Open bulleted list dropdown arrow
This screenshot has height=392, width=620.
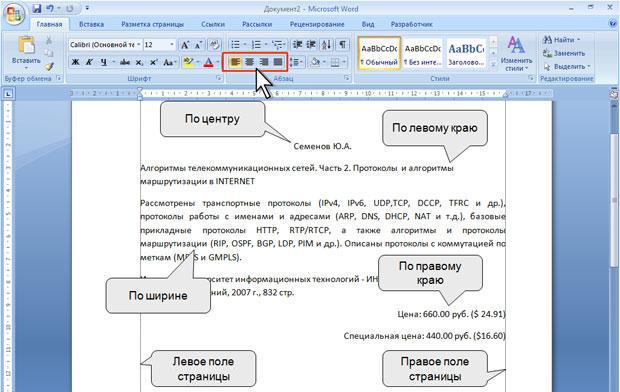click(245, 45)
